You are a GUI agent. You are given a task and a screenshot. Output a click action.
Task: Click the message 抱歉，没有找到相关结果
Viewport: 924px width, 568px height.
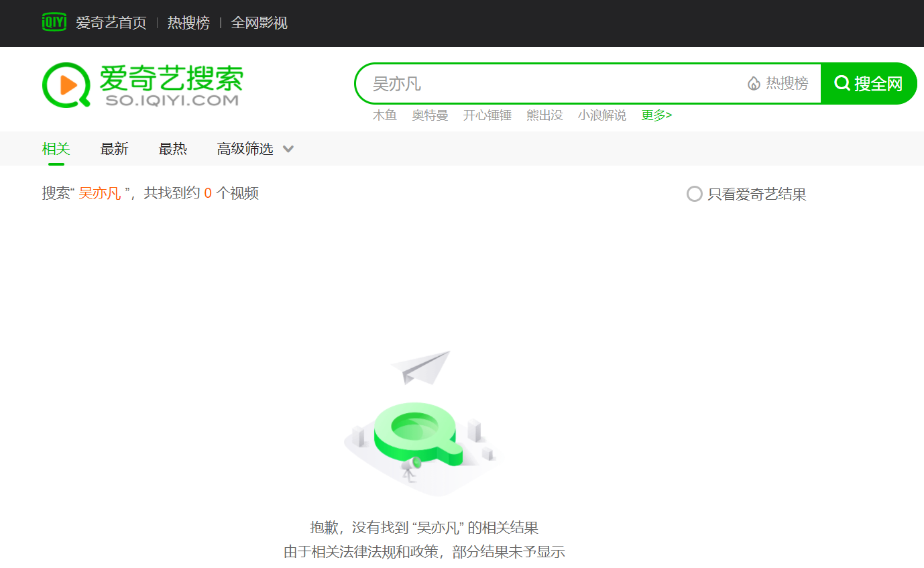[x=424, y=528]
